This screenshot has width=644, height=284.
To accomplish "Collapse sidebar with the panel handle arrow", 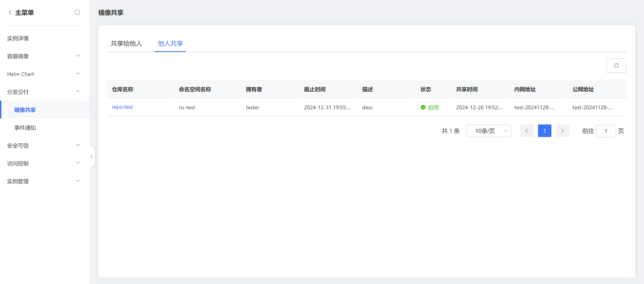I will [x=92, y=156].
